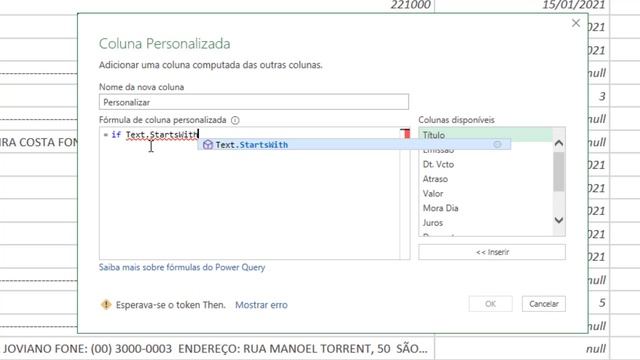This screenshot has height=360, width=640.
Task: Click the info icon beside Fórmula de coluna personalizada
Action: pyautogui.click(x=235, y=120)
